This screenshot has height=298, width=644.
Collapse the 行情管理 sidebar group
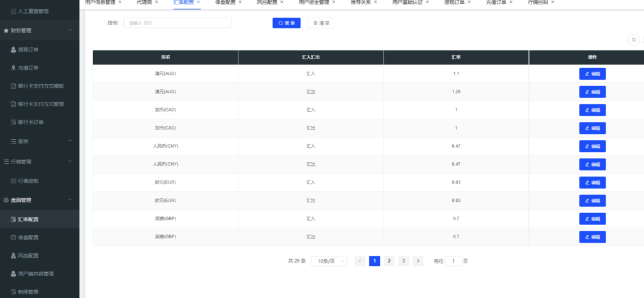(x=70, y=162)
